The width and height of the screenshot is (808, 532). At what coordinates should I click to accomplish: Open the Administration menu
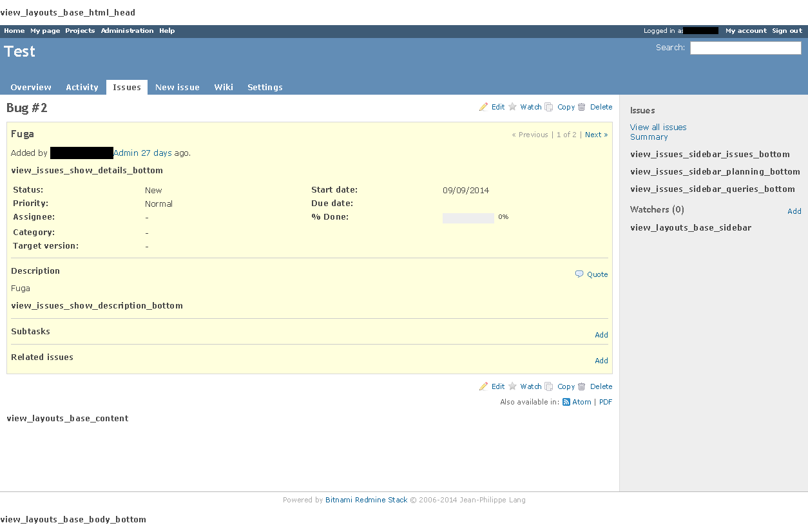tap(127, 30)
